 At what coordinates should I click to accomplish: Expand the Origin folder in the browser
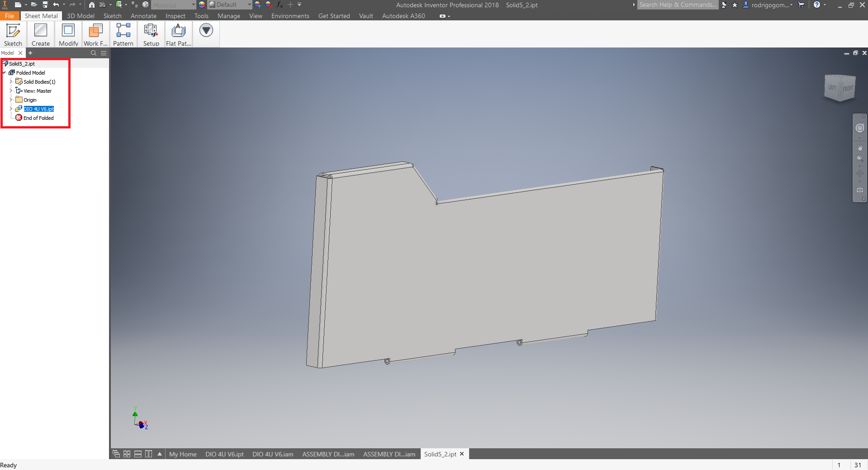point(10,100)
